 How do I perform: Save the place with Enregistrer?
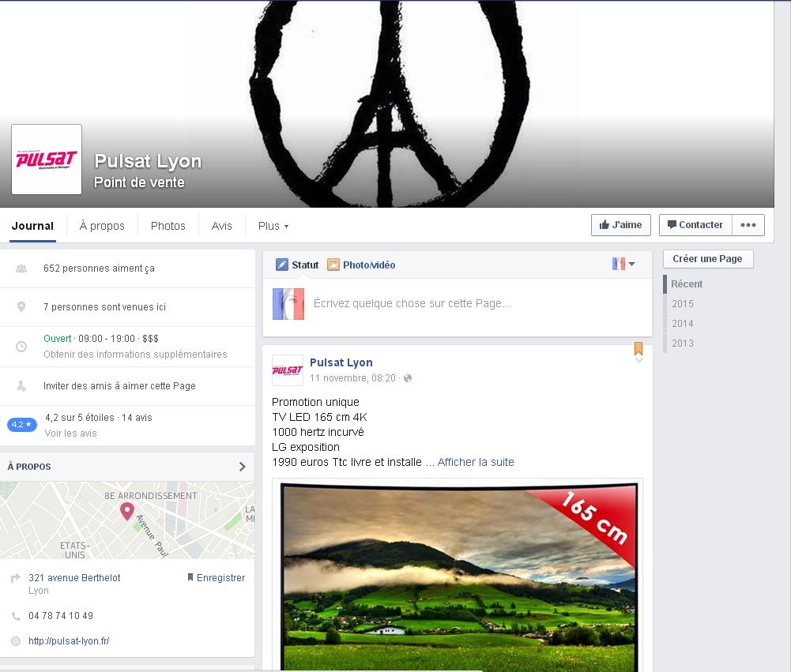click(216, 578)
